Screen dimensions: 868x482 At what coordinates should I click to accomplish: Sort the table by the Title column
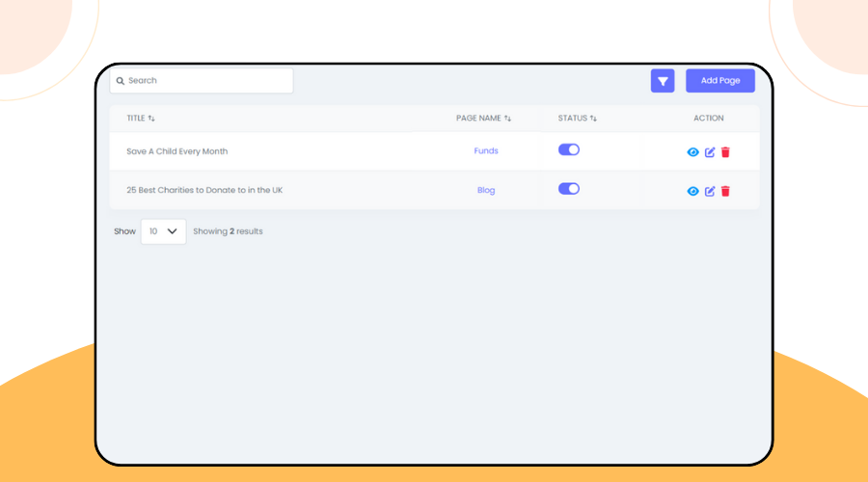pos(141,119)
